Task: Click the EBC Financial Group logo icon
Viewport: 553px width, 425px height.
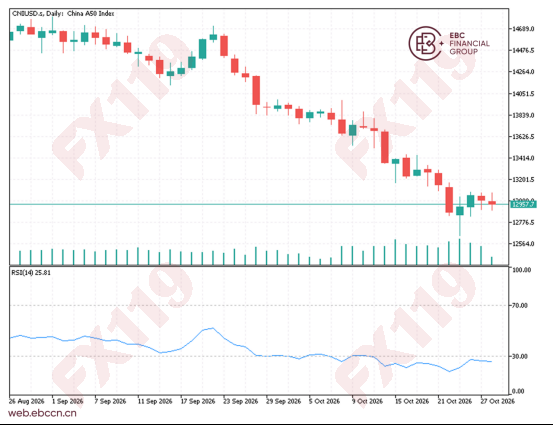Action: point(426,43)
